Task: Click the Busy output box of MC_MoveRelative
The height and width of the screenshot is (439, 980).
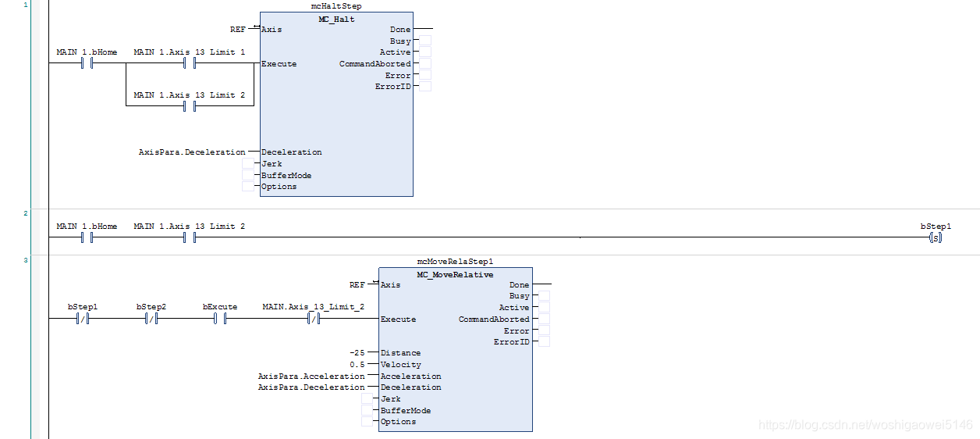Action: click(544, 296)
